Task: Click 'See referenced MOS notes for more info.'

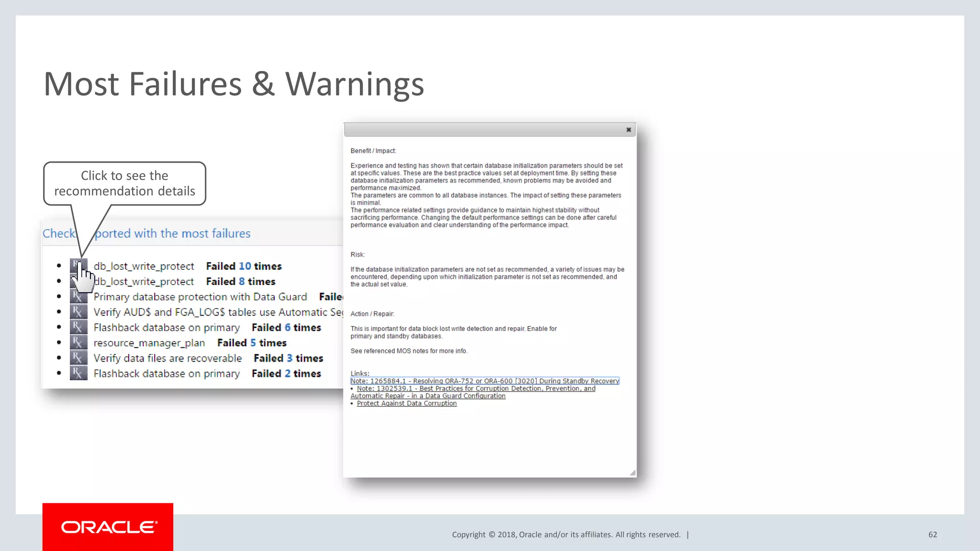Action: (x=409, y=351)
